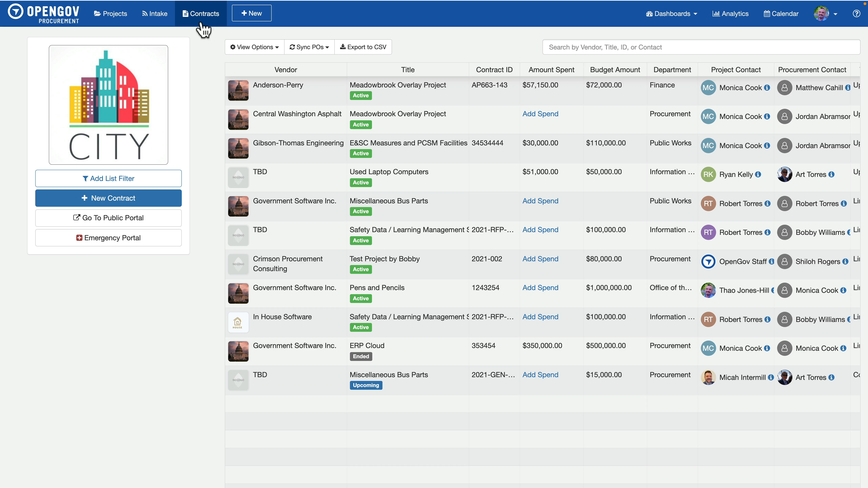Click generic avatar beside Shiloh Rogers
Screen dimensions: 868x488
point(784,262)
